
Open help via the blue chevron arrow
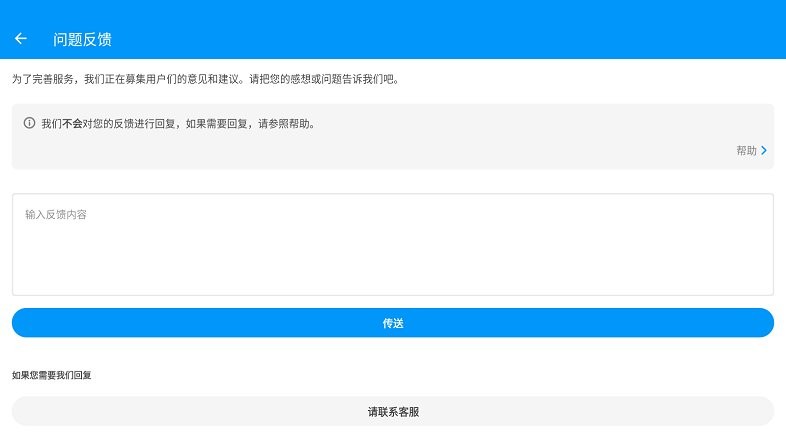click(764, 151)
